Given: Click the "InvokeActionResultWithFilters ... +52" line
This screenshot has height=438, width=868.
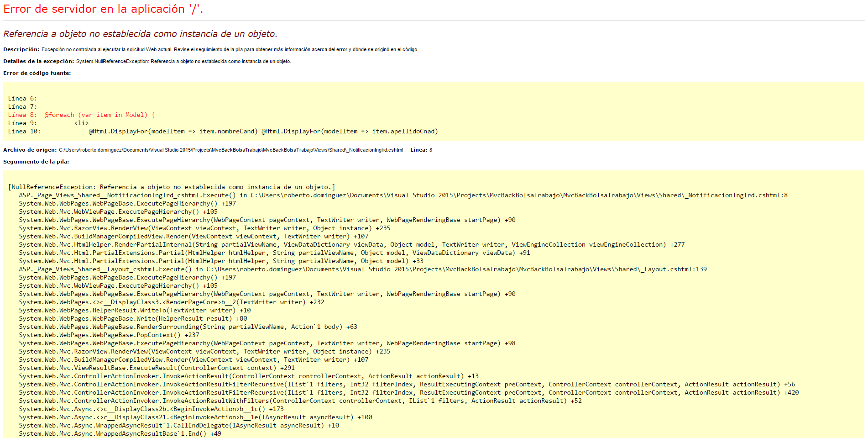Looking at the screenshot, I should pos(300,401).
